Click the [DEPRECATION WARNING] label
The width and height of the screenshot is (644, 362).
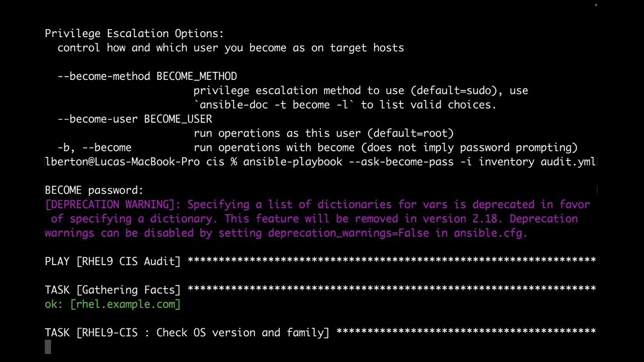[113, 205]
